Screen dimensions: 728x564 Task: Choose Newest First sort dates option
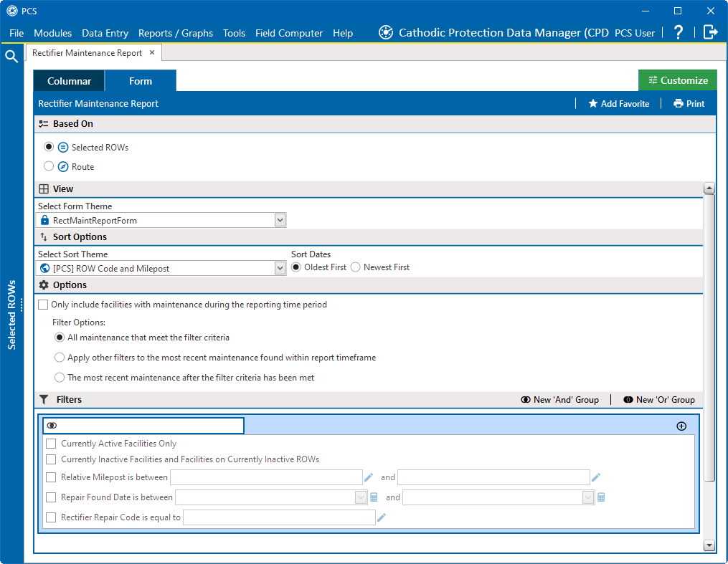tap(355, 267)
